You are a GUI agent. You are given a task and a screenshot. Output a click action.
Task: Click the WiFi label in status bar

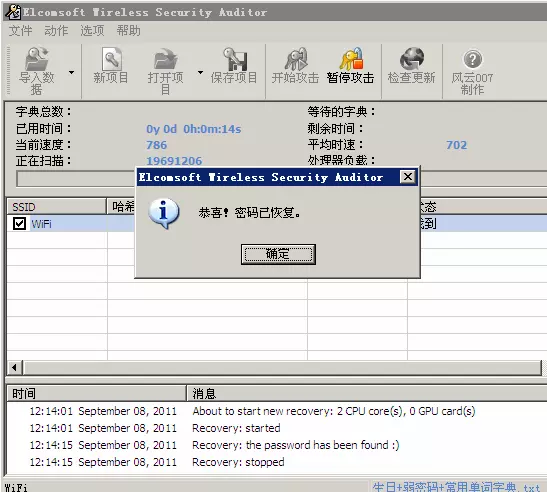[x=16, y=487]
